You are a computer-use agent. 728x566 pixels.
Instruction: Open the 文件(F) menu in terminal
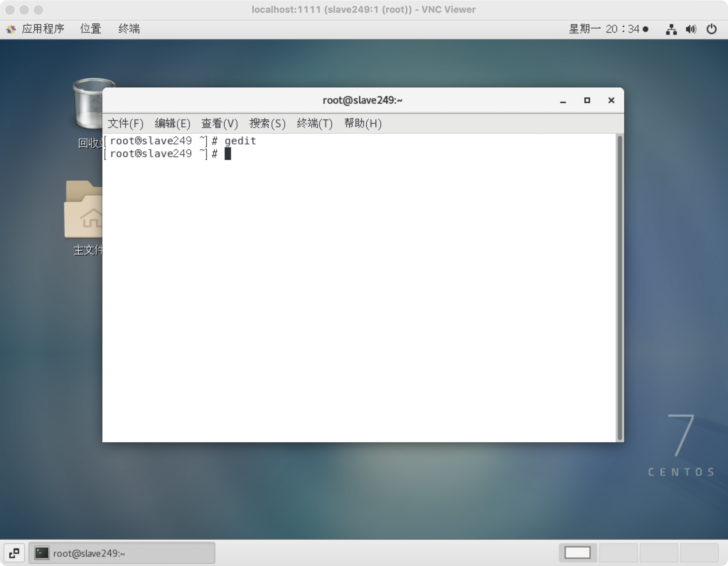coord(125,123)
